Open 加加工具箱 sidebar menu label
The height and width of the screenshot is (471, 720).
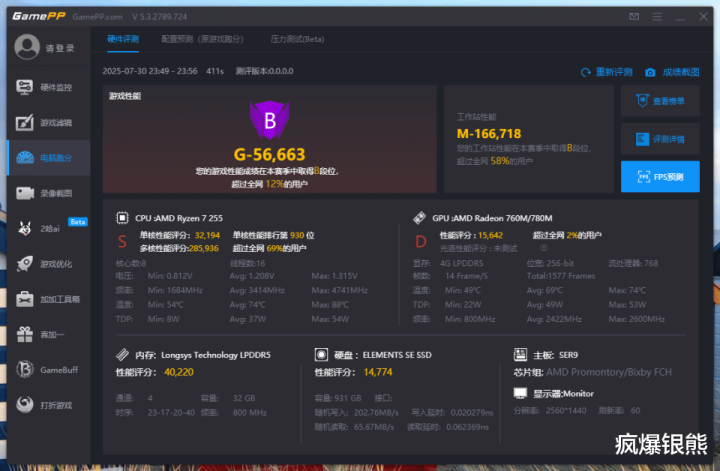pos(60,299)
